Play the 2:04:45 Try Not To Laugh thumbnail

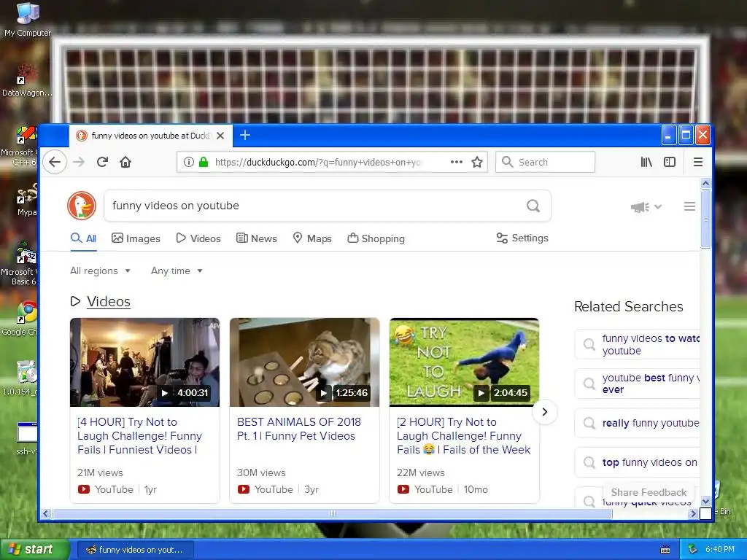tap(464, 362)
